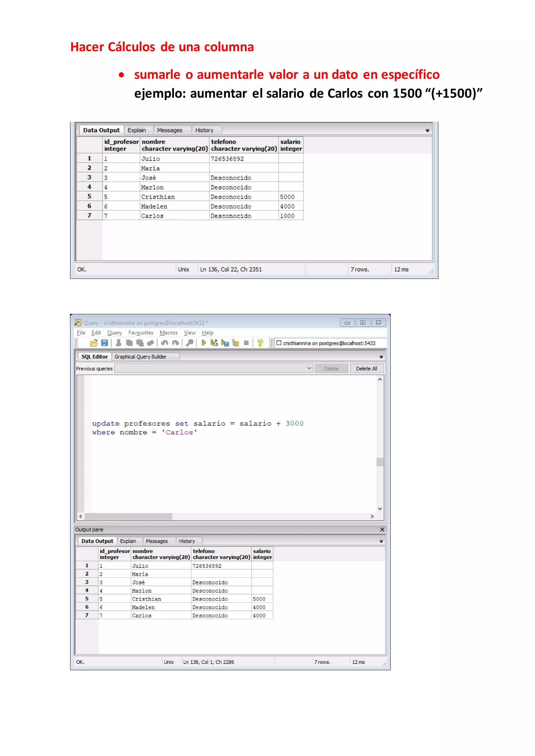
Task: Open Help question mark icon
Action: (x=260, y=343)
